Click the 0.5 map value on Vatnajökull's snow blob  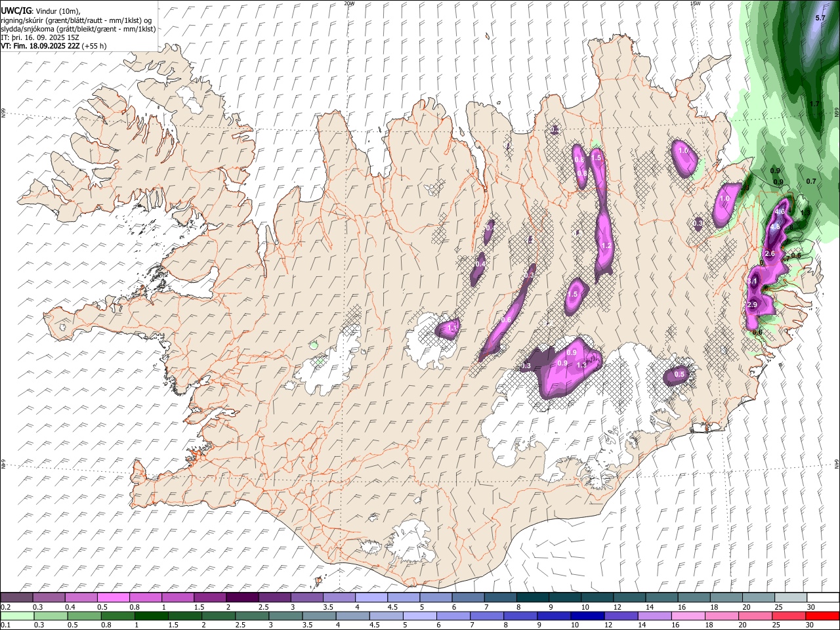point(679,375)
